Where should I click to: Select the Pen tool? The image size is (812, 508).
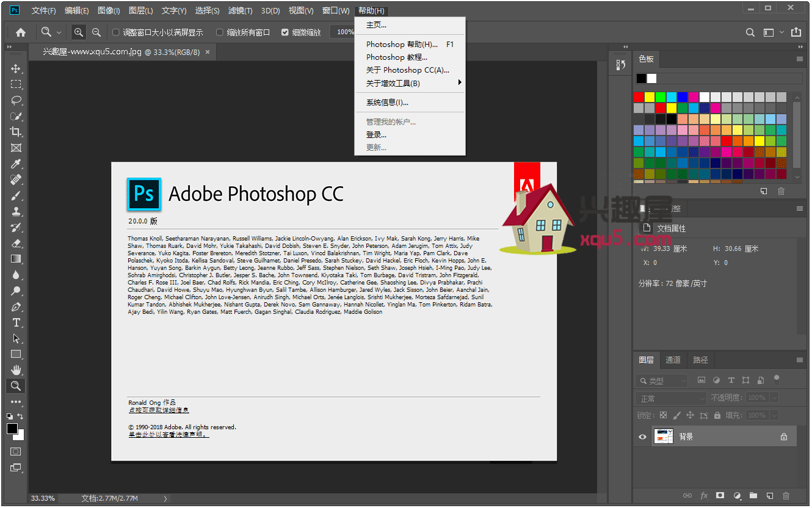16,307
